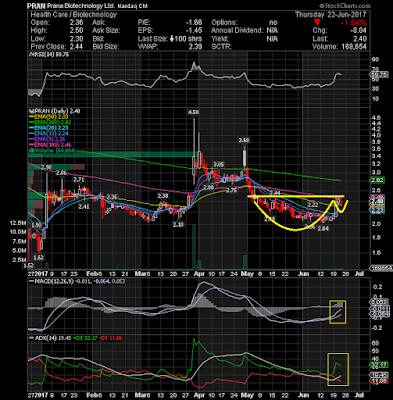Image resolution: width=393 pixels, height=400 pixels.
Task: Click the EMA(200) 2.82 legend entry
Action: click(50, 122)
